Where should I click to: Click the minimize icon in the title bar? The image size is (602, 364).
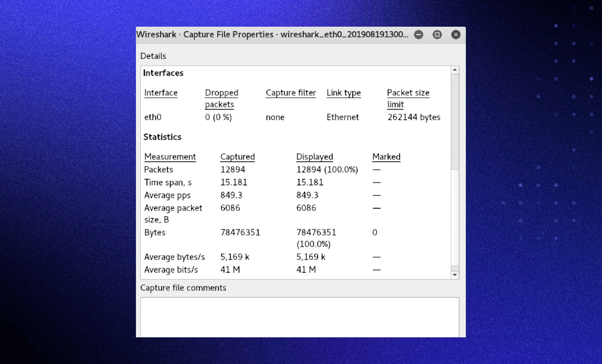tap(418, 35)
